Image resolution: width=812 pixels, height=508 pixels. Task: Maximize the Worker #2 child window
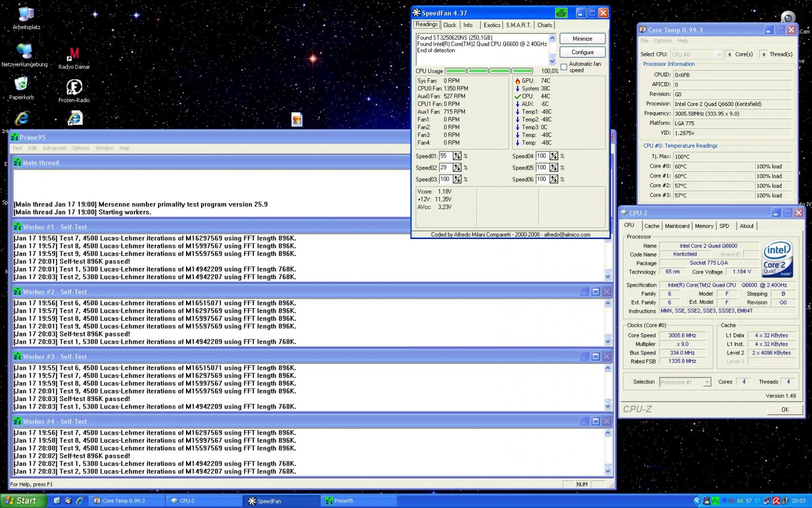coord(595,292)
